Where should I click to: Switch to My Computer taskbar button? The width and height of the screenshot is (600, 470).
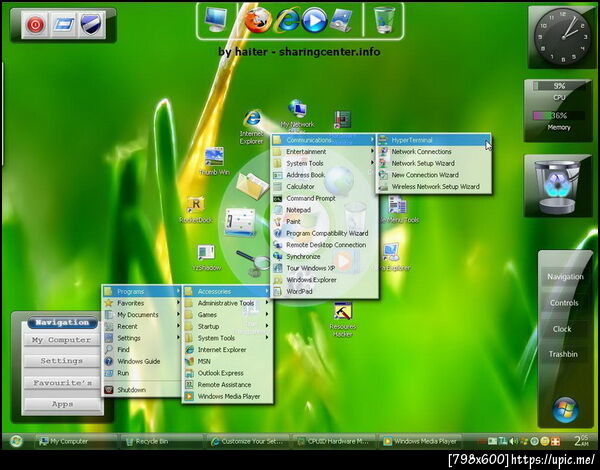pyautogui.click(x=77, y=441)
